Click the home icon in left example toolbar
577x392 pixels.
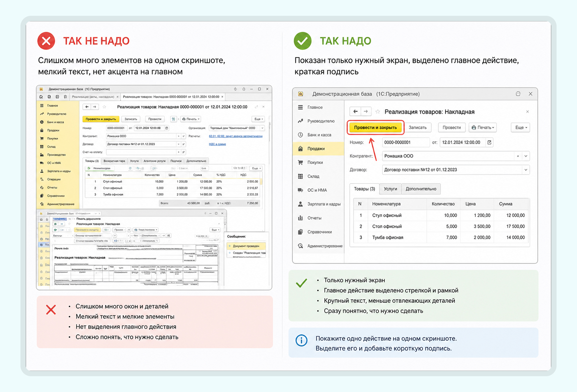tap(41, 97)
